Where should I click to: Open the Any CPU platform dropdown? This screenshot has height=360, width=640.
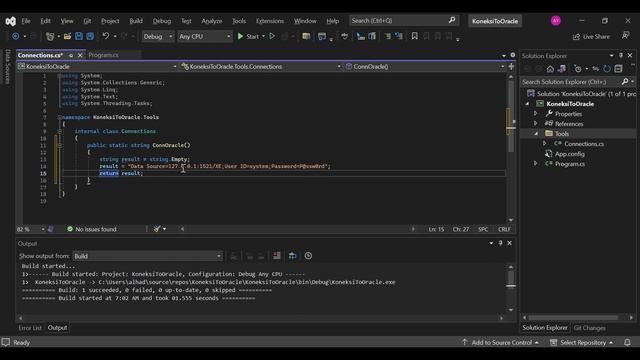(x=204, y=36)
